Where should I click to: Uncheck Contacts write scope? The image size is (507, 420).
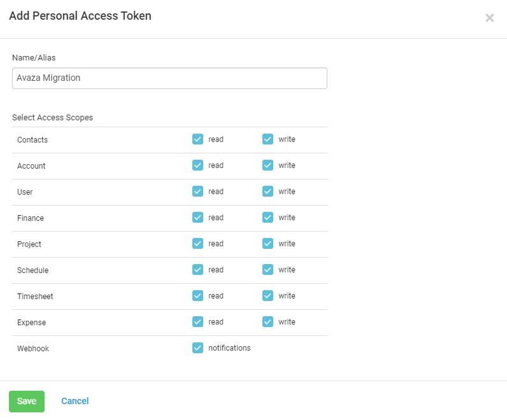point(268,139)
